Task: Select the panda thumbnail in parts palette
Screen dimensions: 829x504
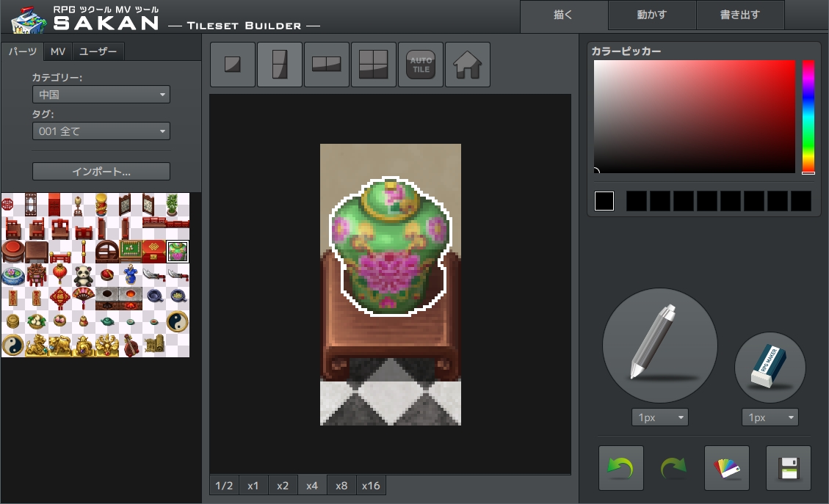Action: coord(83,274)
